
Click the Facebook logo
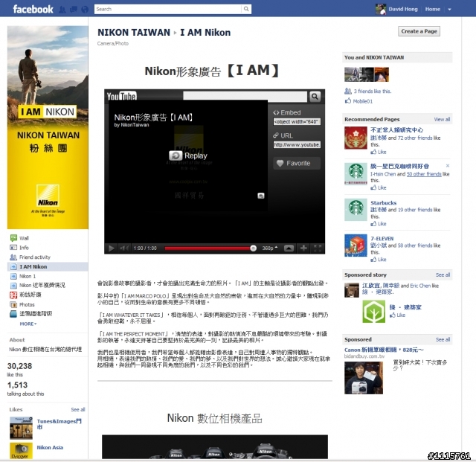tap(33, 10)
